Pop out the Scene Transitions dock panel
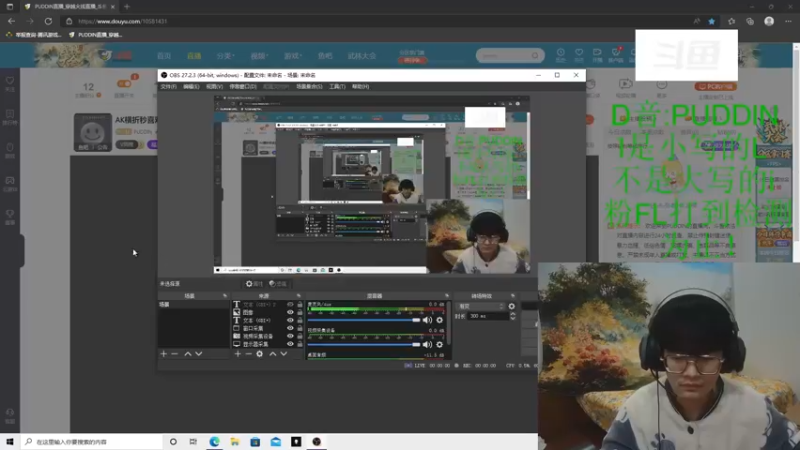 pyautogui.click(x=512, y=296)
